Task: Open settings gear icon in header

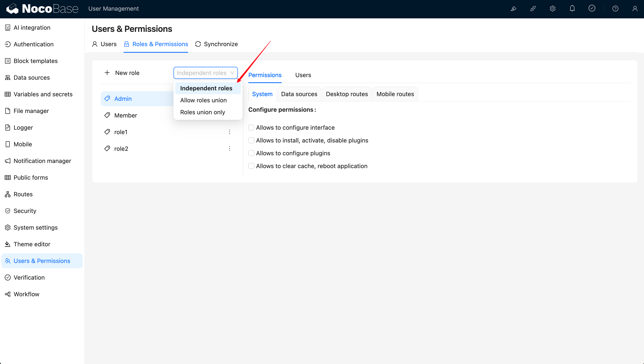Action: tap(552, 9)
